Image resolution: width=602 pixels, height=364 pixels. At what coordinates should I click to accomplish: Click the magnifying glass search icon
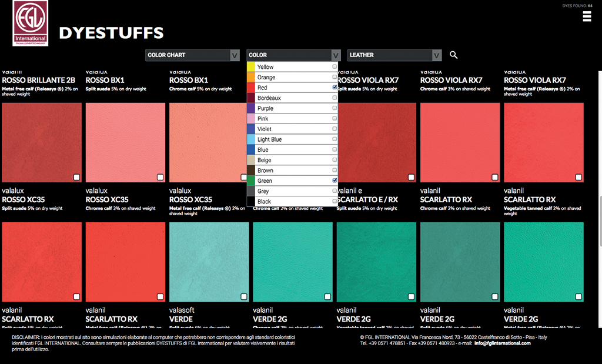(x=453, y=55)
